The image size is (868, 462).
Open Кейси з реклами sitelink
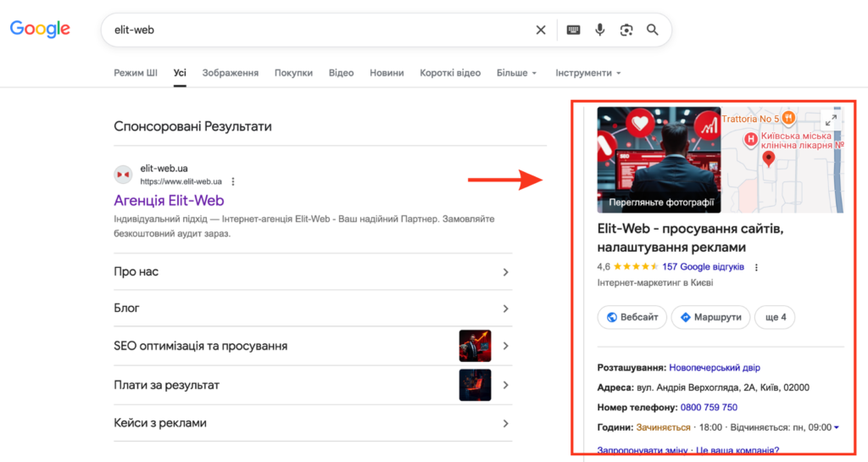160,423
